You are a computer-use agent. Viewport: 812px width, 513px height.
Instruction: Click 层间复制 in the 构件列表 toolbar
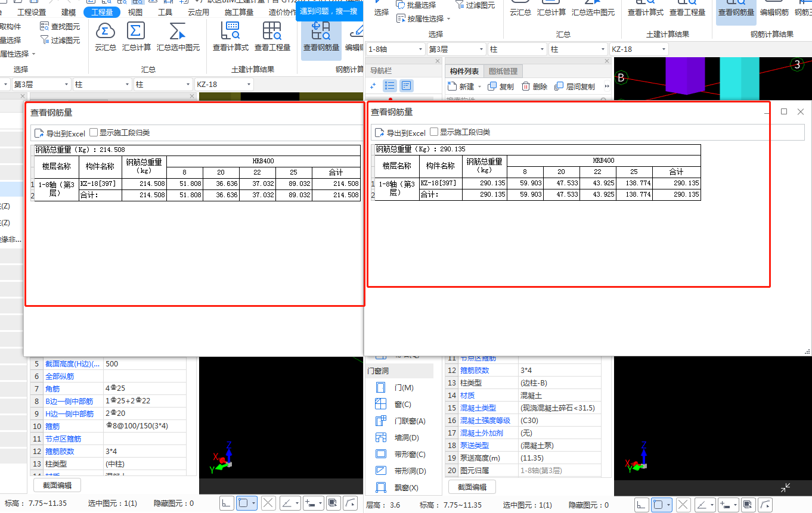[575, 86]
